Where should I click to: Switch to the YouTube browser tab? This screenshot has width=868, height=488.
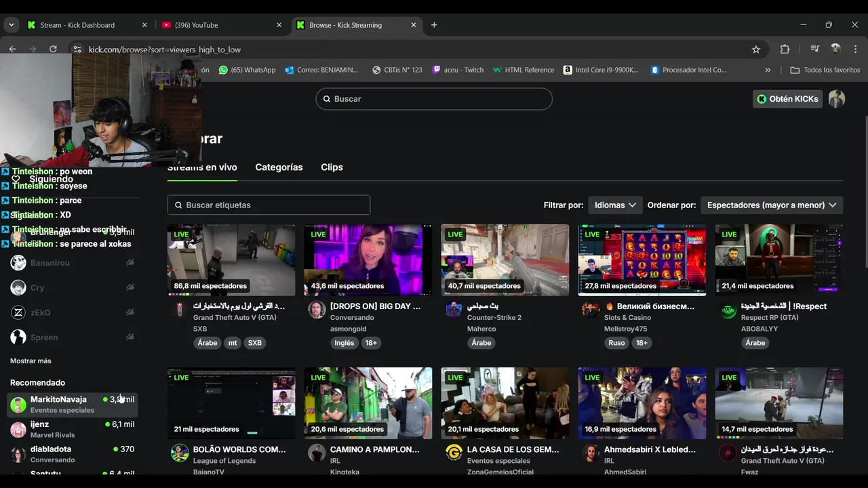click(x=222, y=25)
